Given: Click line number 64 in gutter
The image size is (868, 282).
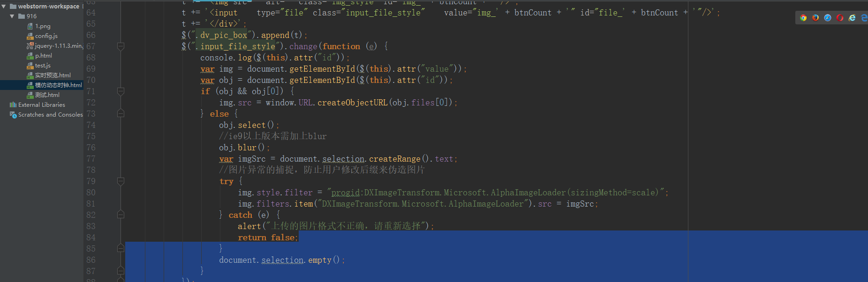Looking at the screenshot, I should pyautogui.click(x=91, y=13).
